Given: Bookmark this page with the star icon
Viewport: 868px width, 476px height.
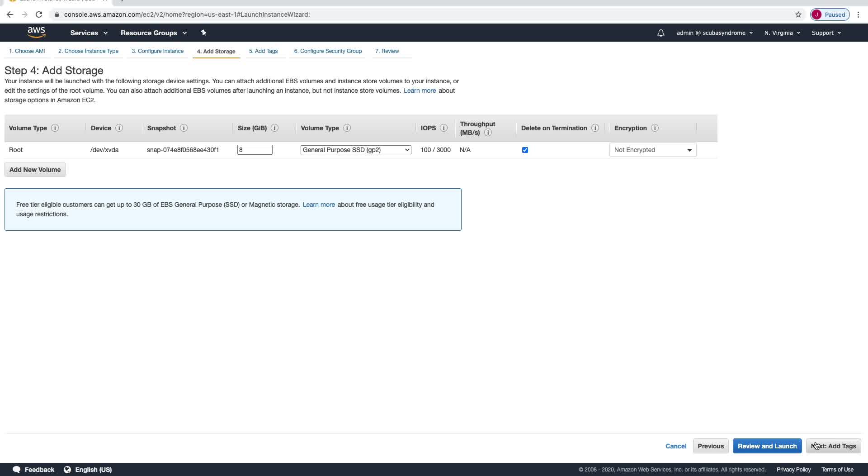Looking at the screenshot, I should [x=798, y=14].
